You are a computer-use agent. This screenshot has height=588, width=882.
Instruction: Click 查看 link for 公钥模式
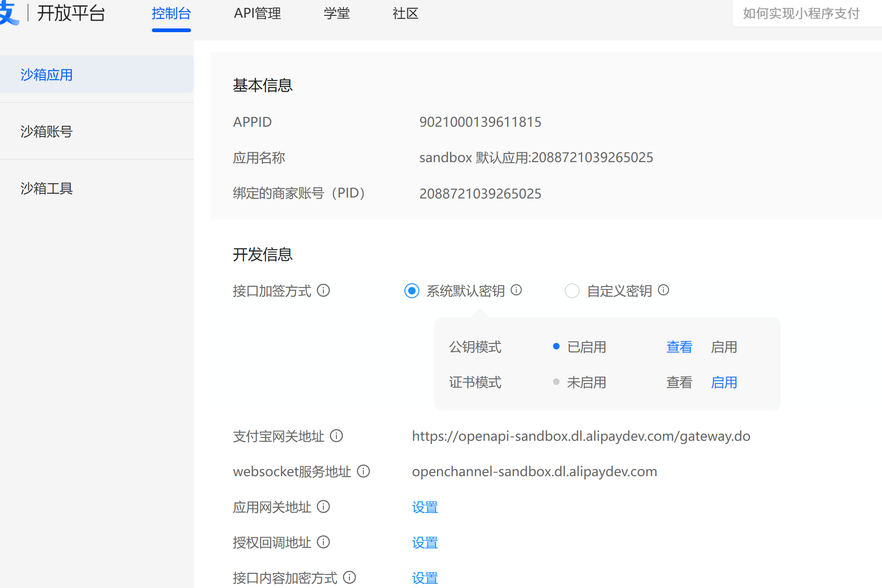click(679, 347)
